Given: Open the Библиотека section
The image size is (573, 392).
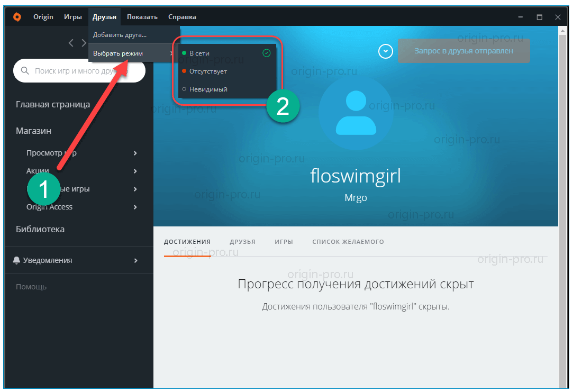Looking at the screenshot, I should pyautogui.click(x=40, y=229).
